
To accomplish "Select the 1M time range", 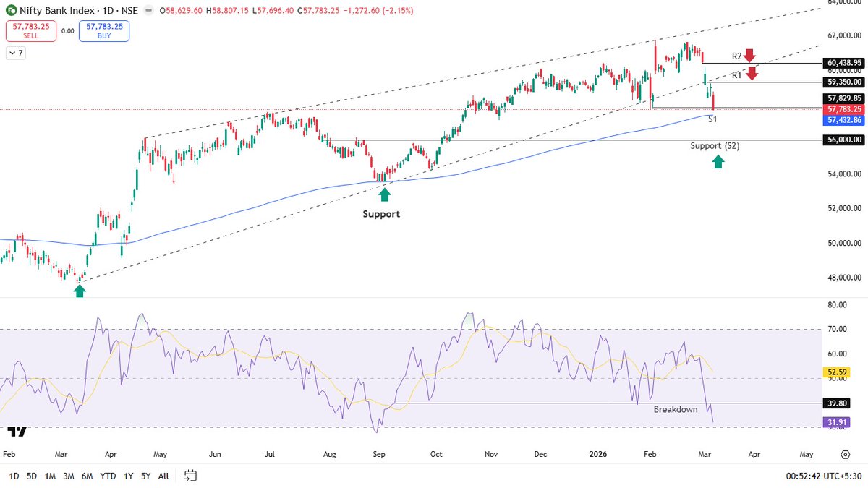I will (50, 476).
